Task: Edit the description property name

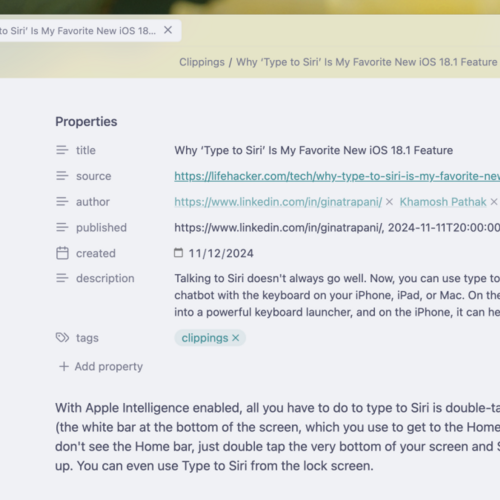Action: click(105, 278)
